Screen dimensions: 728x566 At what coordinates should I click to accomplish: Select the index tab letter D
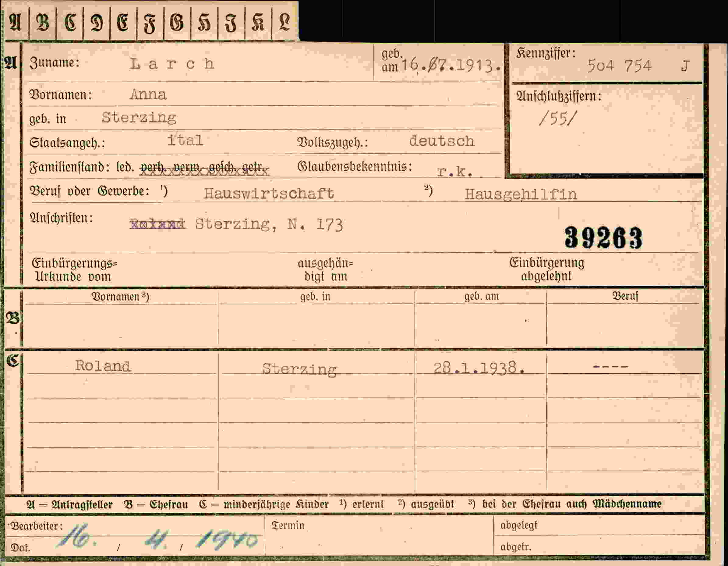coord(97,23)
